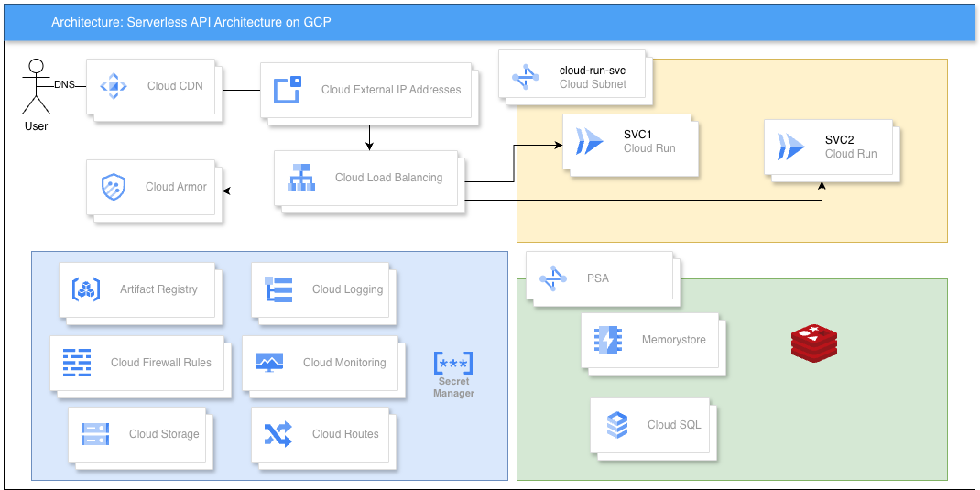
Task: Click the Cloud Firewall Rules icon
Action: pyautogui.click(x=77, y=363)
